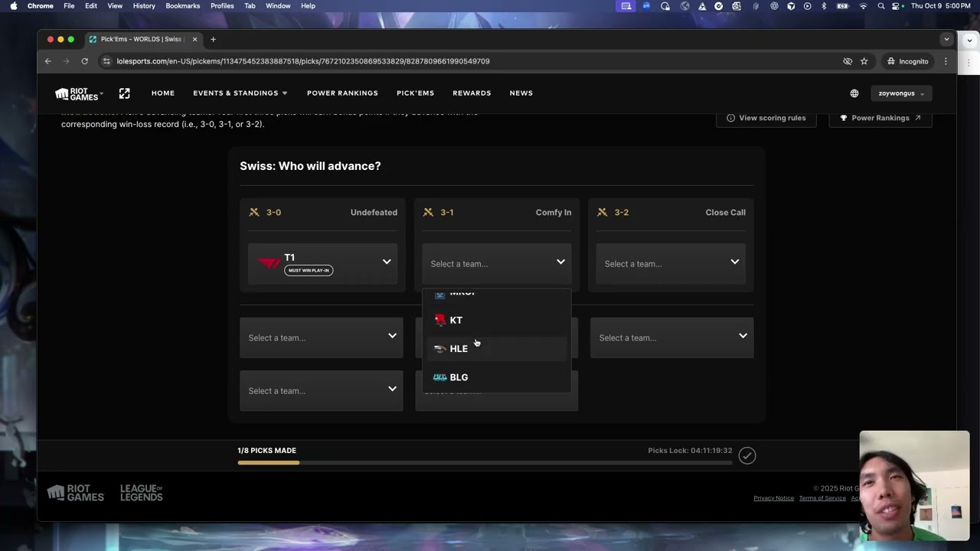The image size is (980, 551).
Task: Open the language globe selector
Action: (854, 93)
